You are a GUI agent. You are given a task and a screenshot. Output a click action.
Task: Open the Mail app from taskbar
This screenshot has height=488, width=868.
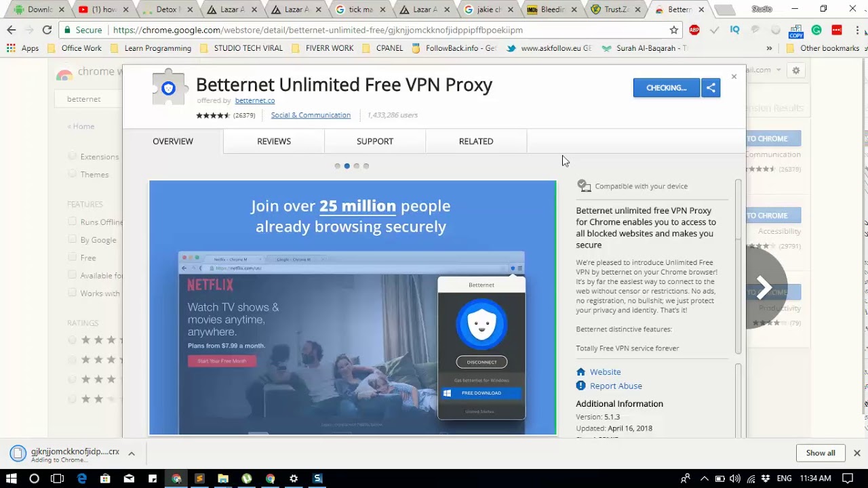click(x=129, y=479)
